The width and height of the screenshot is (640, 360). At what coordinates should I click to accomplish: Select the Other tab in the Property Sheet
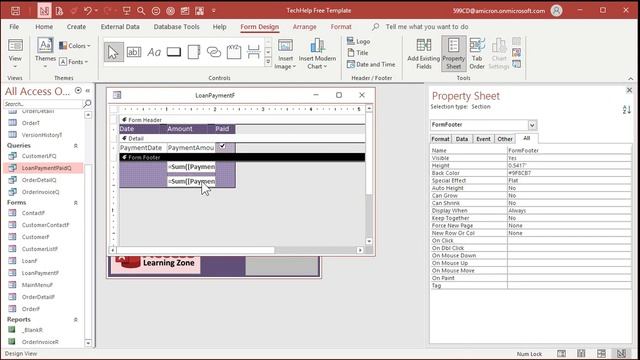(504, 139)
